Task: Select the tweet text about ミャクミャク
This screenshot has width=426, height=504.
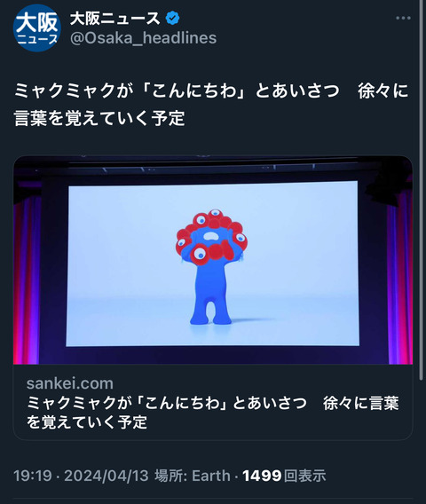Action: (211, 104)
